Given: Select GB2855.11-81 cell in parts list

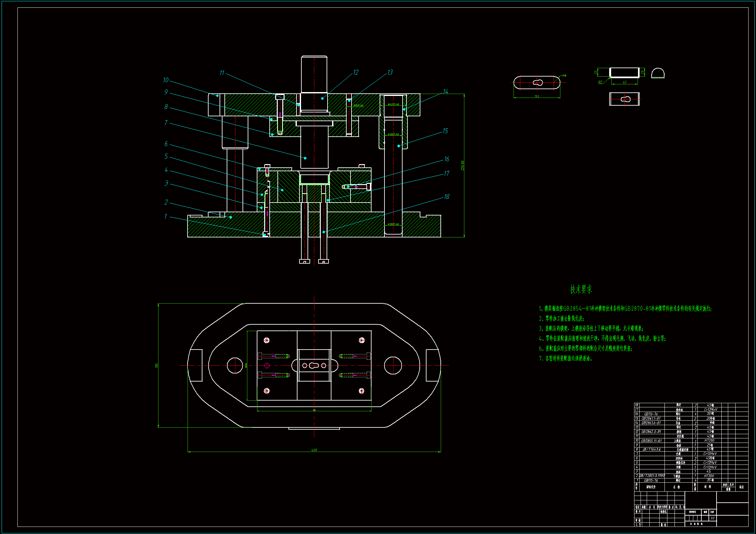Looking at the screenshot, I should coord(651,441).
